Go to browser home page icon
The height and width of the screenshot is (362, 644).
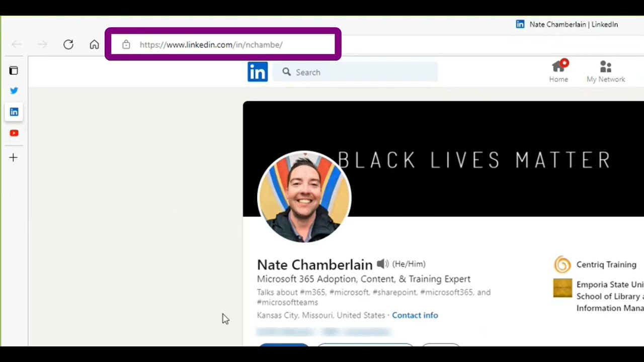pos(94,44)
